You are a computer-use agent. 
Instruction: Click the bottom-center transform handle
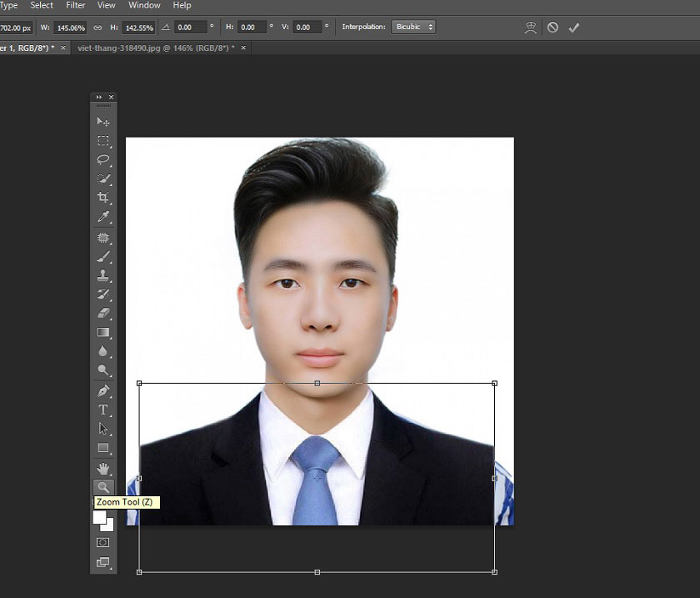[x=317, y=572]
